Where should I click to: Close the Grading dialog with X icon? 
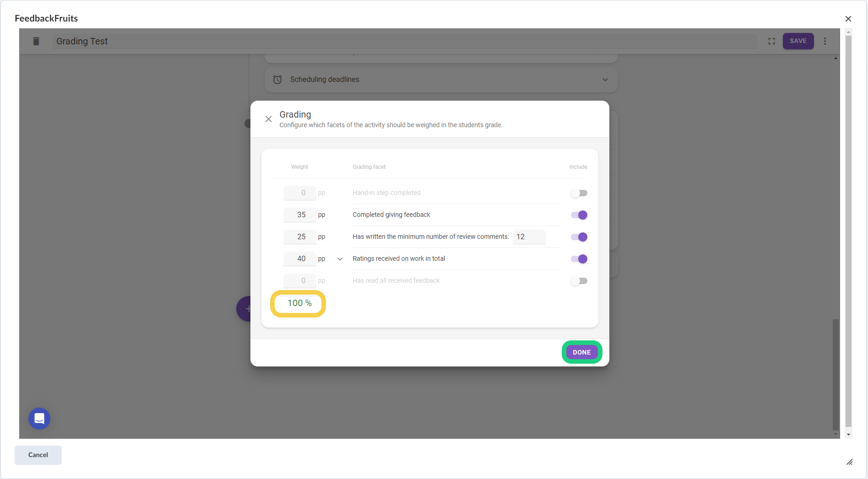coord(269,119)
